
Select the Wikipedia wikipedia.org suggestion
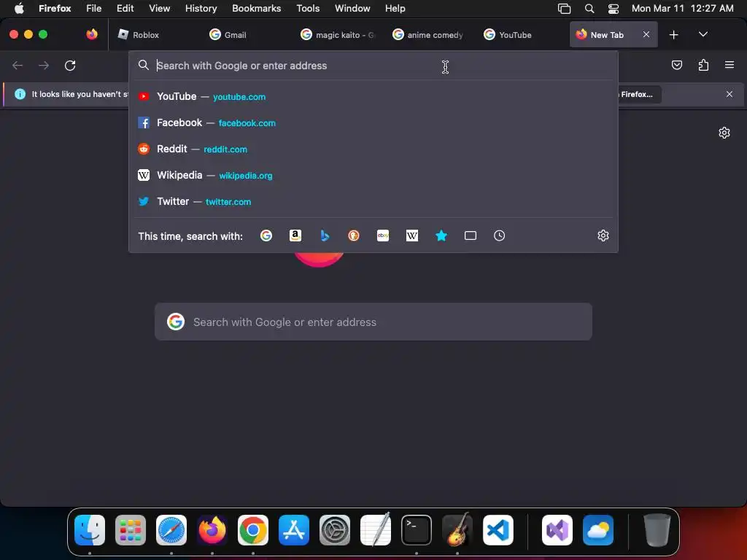click(373, 175)
